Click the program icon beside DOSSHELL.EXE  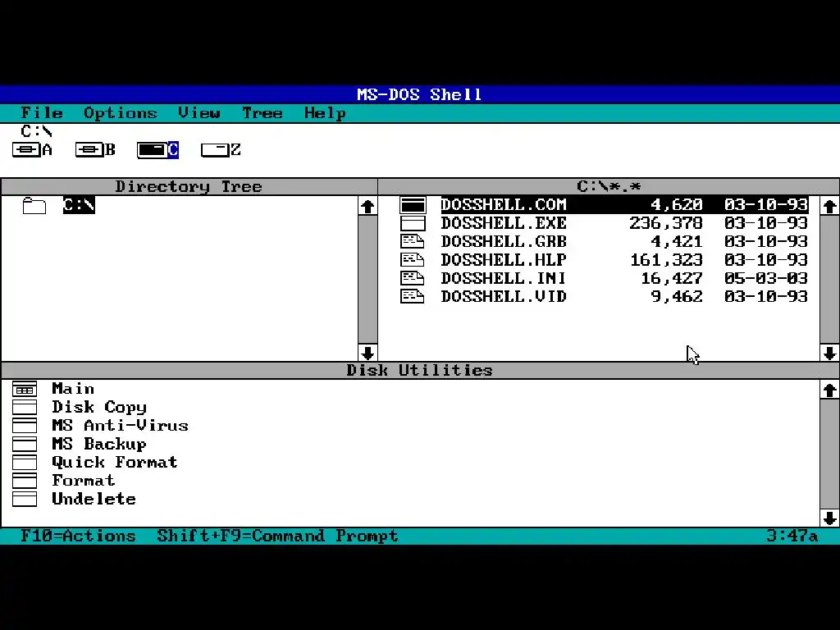click(x=413, y=223)
